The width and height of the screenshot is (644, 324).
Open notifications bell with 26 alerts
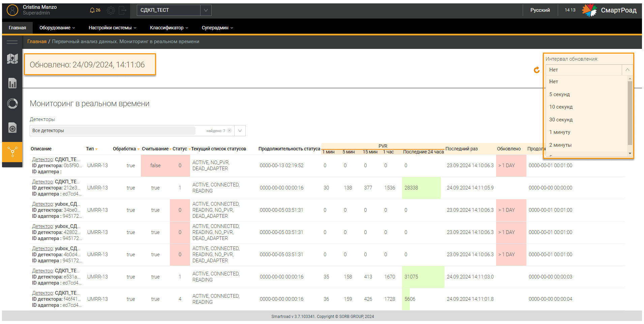pyautogui.click(x=95, y=10)
